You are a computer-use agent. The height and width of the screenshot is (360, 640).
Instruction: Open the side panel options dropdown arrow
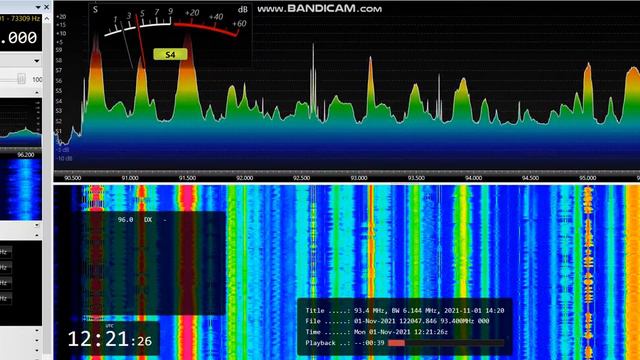pyautogui.click(x=38, y=7)
